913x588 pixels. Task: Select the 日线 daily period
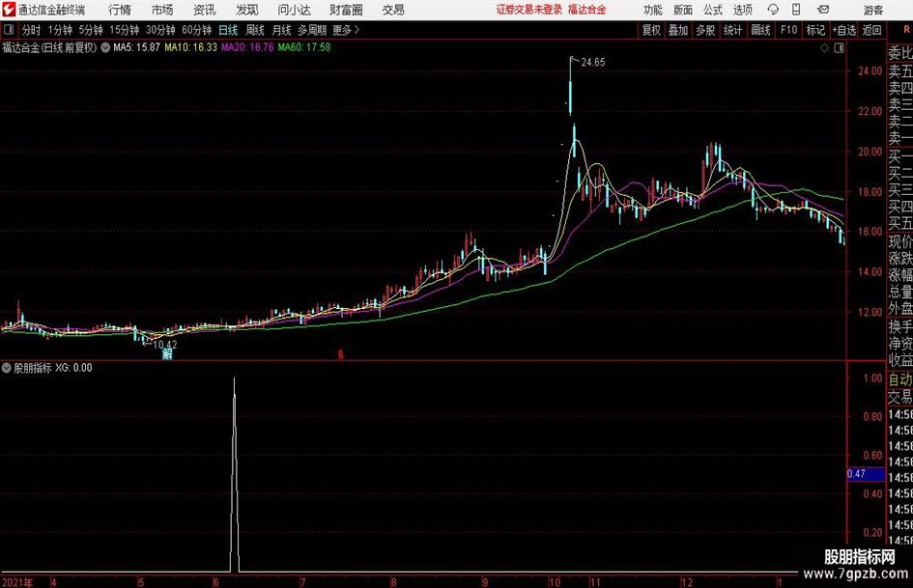click(228, 30)
